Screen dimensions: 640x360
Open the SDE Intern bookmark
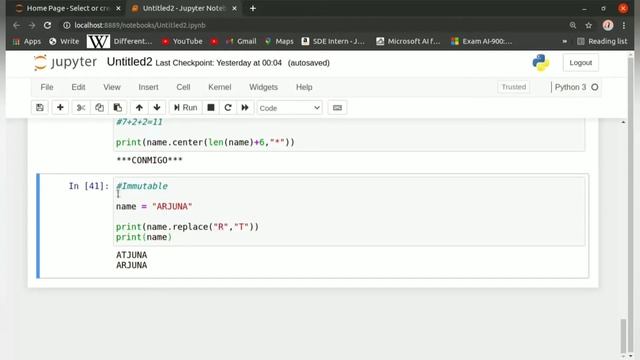click(x=333, y=41)
